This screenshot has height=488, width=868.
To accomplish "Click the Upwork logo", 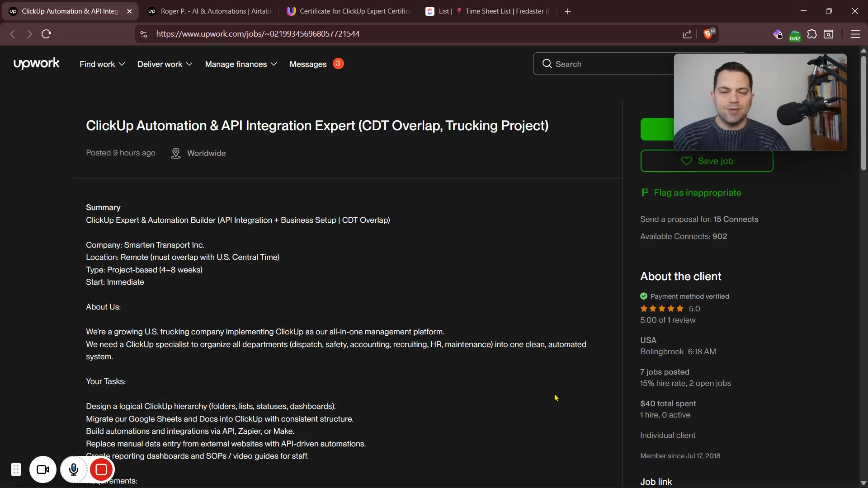I will click(37, 64).
